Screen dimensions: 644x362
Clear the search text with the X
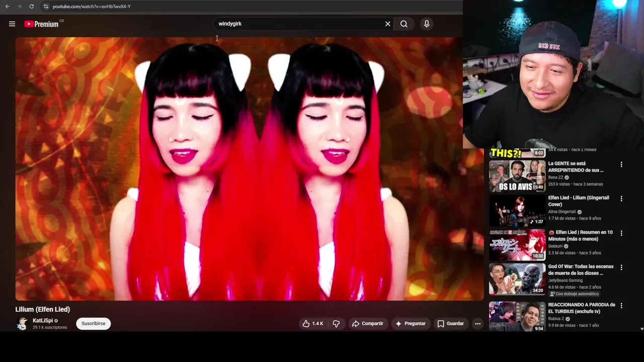click(x=388, y=24)
